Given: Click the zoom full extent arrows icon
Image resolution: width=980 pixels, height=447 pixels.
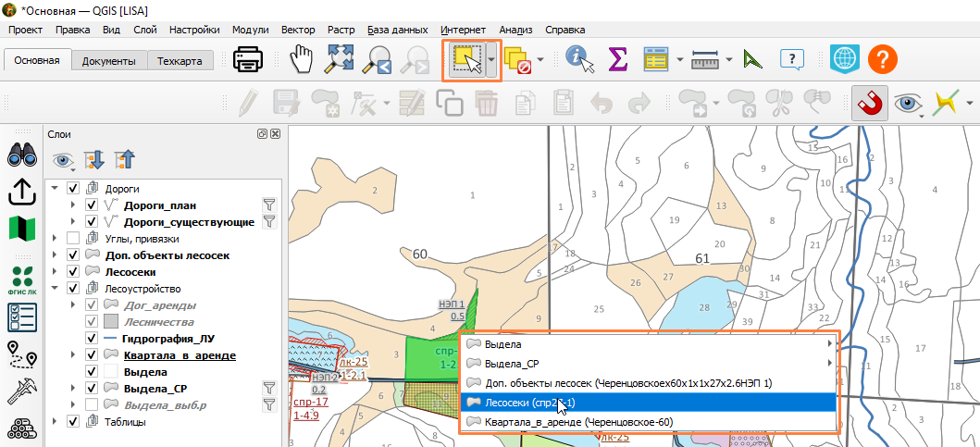Looking at the screenshot, I should [x=339, y=60].
